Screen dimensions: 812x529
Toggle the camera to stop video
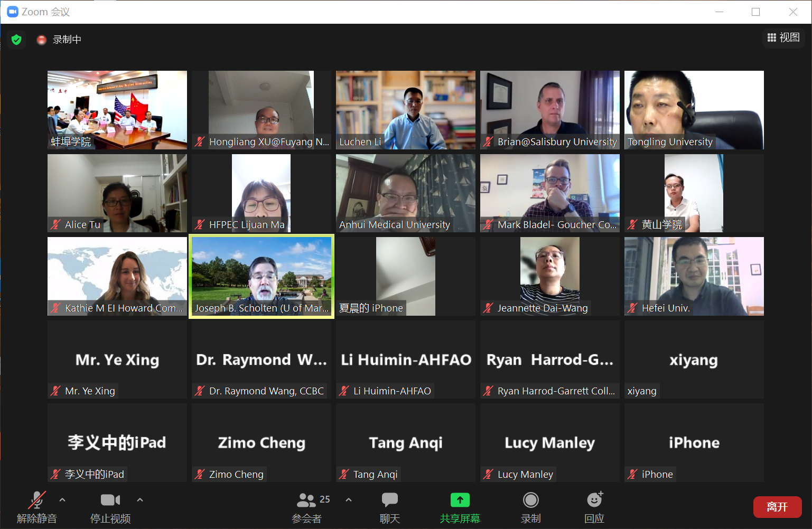(x=110, y=500)
